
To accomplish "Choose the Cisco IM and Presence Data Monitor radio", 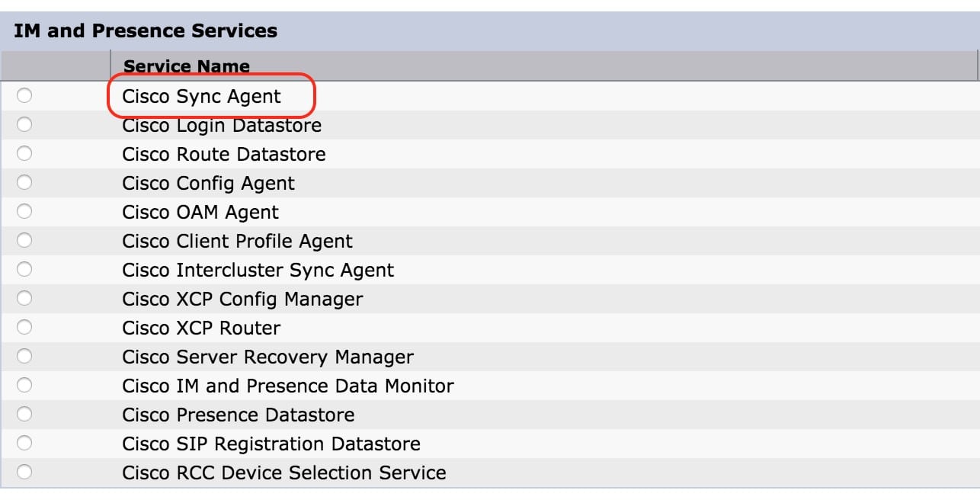I will click(x=25, y=386).
